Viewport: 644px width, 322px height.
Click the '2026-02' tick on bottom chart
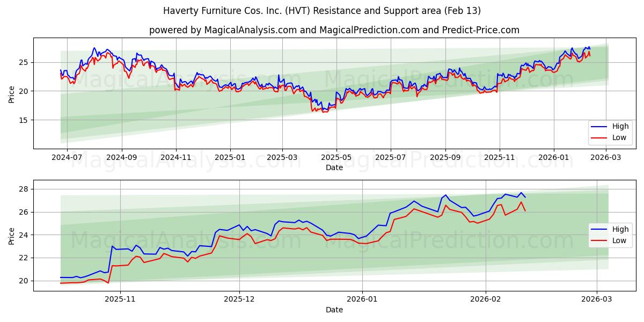click(486, 300)
